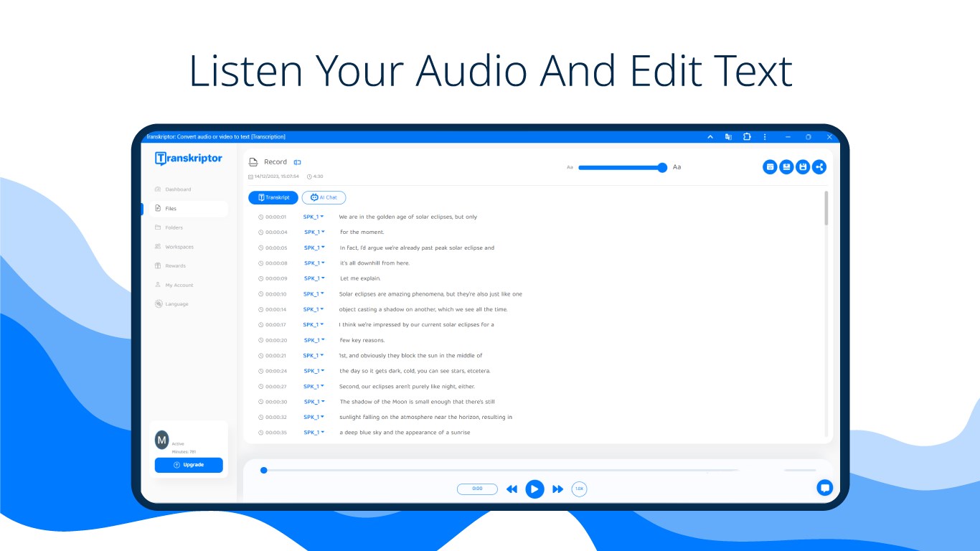Image resolution: width=980 pixels, height=551 pixels.
Task: Open SPK_1 dropdown at 00:00:35
Action: 314,433
